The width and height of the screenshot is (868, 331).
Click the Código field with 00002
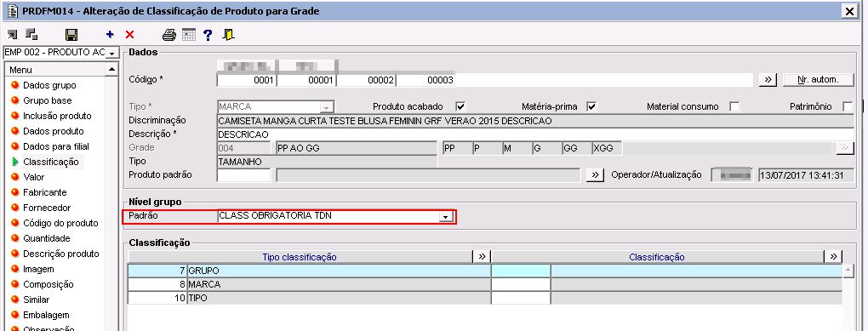click(x=366, y=81)
